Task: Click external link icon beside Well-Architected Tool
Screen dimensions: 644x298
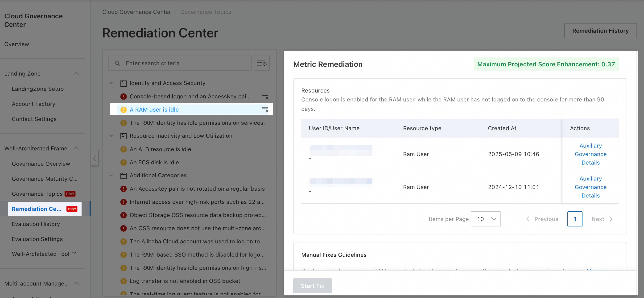Action: tap(74, 254)
